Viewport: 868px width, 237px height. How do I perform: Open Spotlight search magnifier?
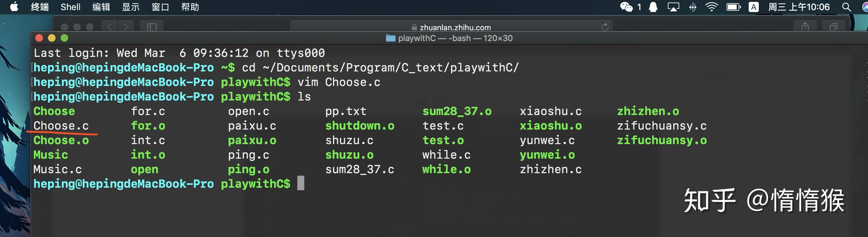point(846,7)
